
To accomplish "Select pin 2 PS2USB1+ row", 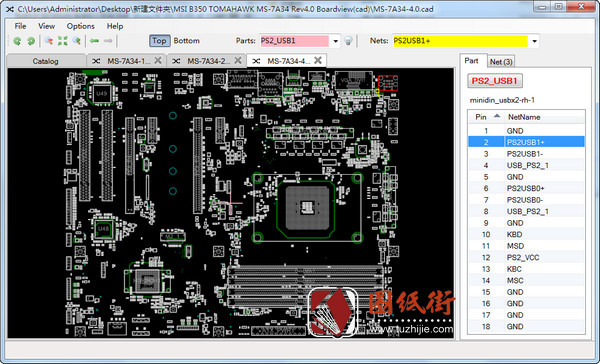I will (526, 142).
